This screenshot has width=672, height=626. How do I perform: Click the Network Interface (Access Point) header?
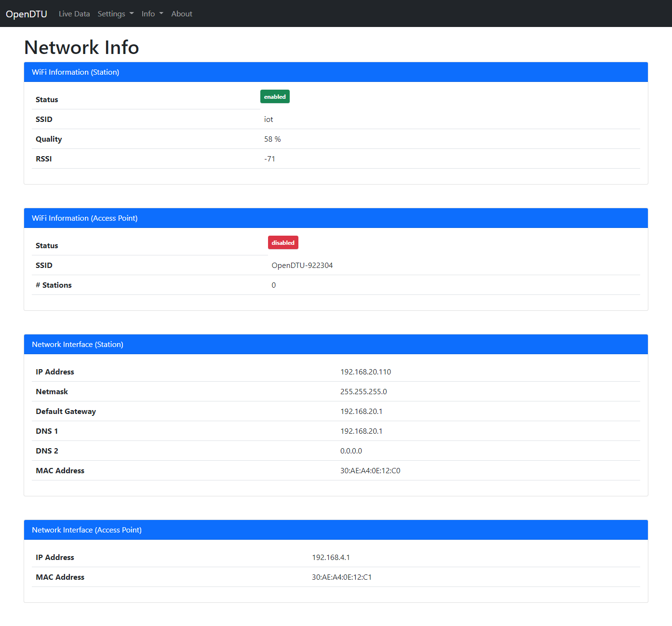coord(86,530)
